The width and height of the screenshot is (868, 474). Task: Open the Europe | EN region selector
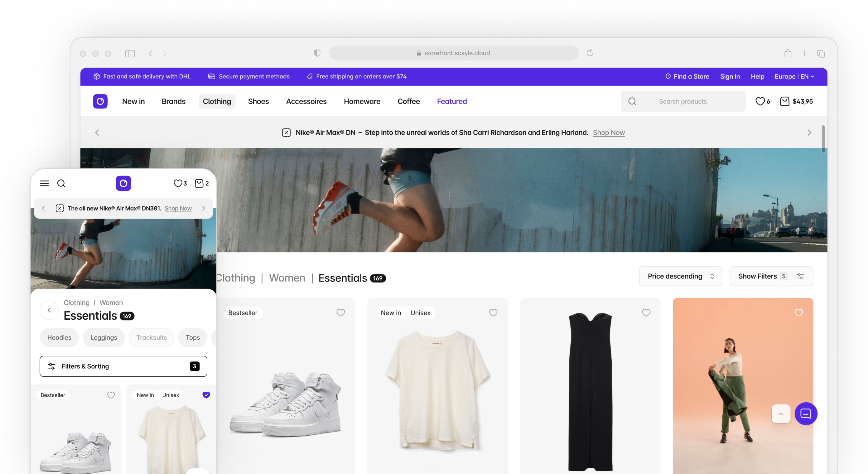coord(793,76)
